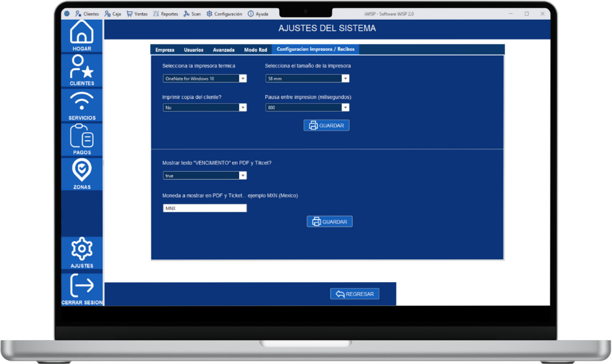The height and width of the screenshot is (364, 612).
Task: Expand the printer size 58 mm dropdown
Action: 345,79
